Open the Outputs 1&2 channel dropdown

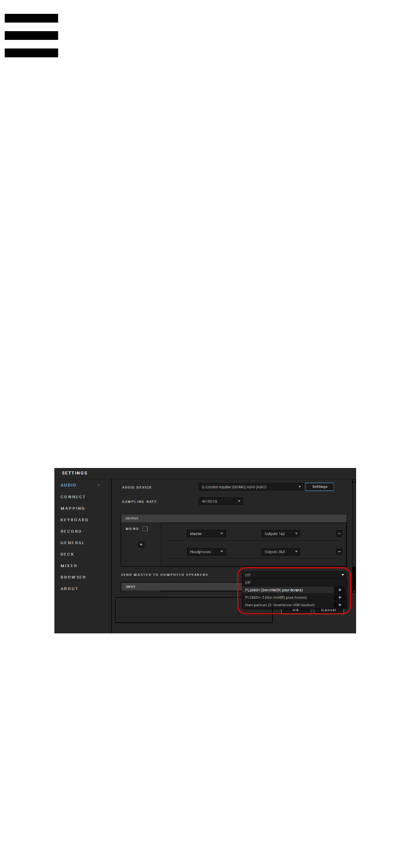click(281, 534)
